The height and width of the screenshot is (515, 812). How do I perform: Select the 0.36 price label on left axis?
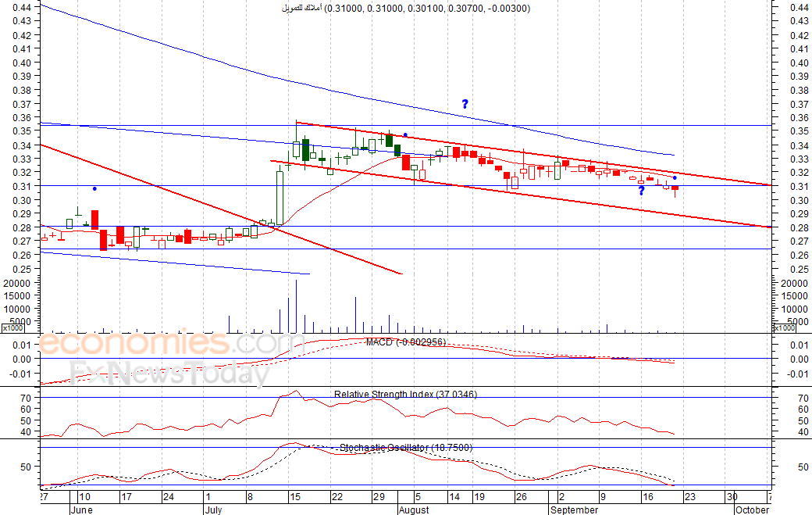pyautogui.click(x=22, y=117)
